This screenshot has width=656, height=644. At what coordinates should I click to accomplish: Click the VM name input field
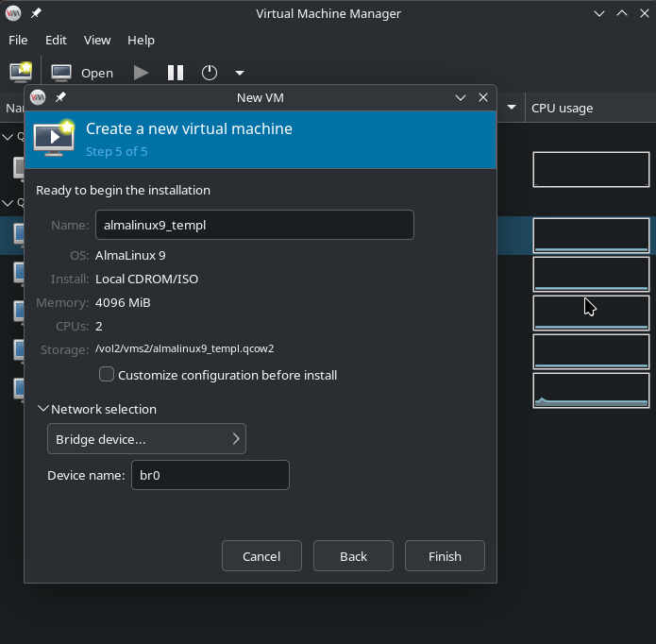(254, 225)
